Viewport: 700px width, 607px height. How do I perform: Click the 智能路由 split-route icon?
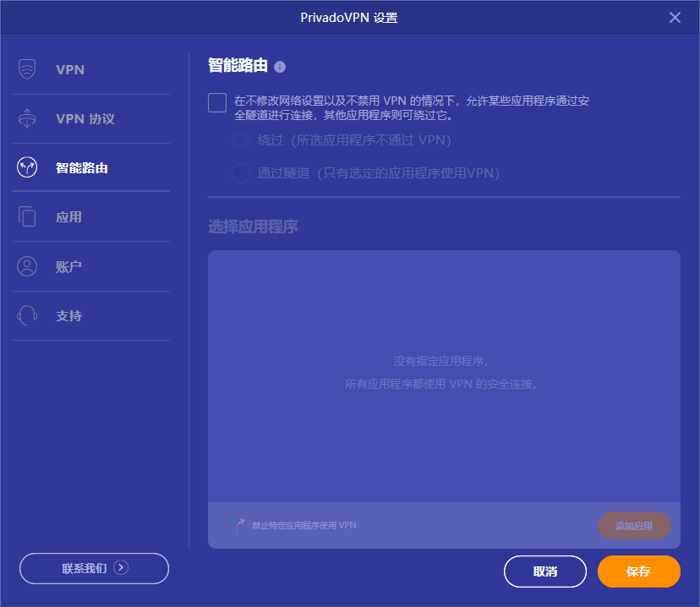[27, 167]
